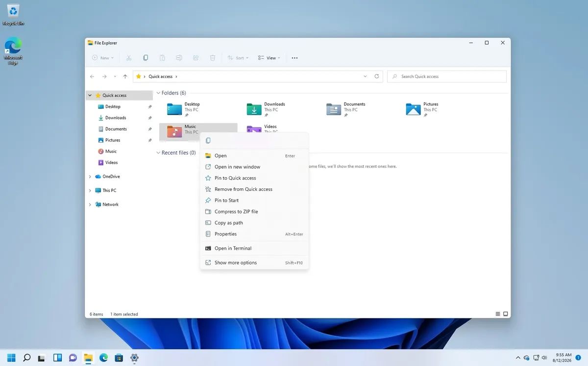Screen dimensions: 588x366
Task: Open the View layout dropdown
Action: 269,58
